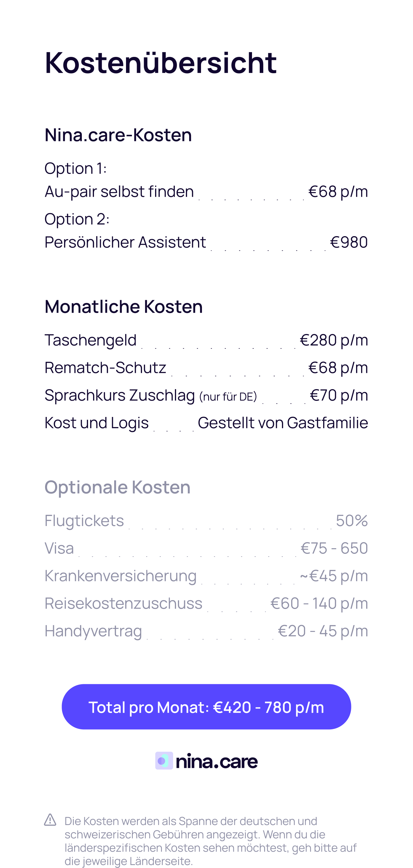413x868 pixels.
Task: Click the warning triangle icon
Action: (x=50, y=820)
